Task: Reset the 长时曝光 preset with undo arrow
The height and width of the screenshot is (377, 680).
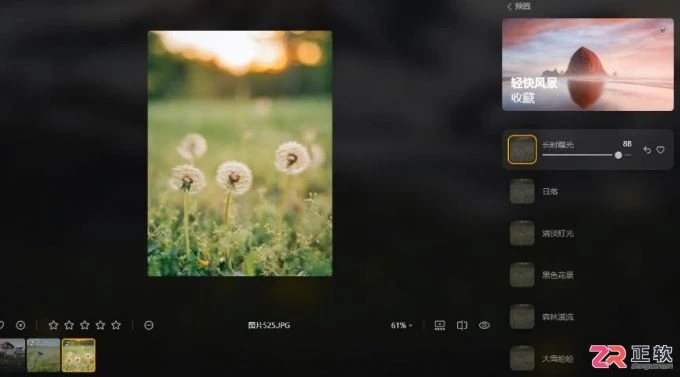Action: pyautogui.click(x=647, y=150)
